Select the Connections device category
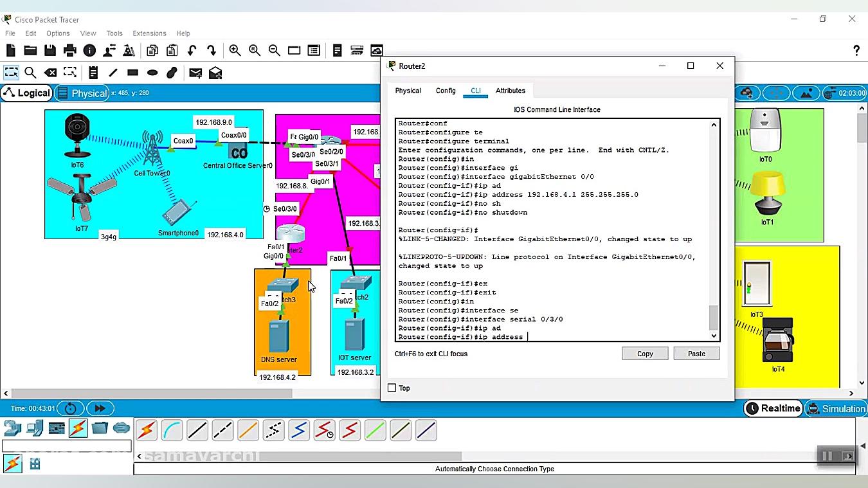The image size is (868, 488). coord(78,428)
